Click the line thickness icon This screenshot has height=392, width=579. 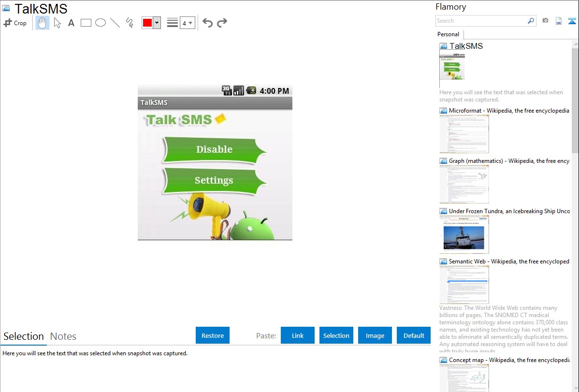[x=172, y=23]
